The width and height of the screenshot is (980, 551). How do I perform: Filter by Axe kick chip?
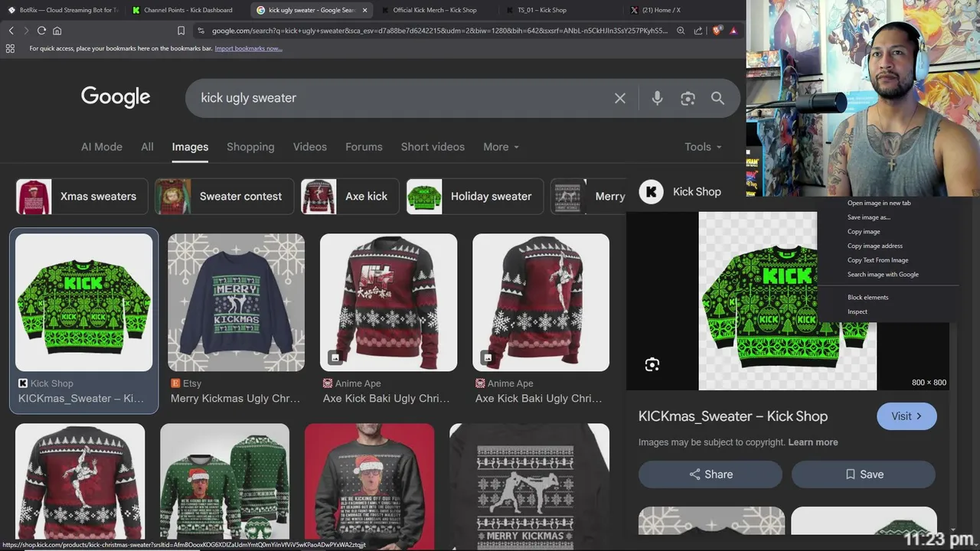point(350,196)
